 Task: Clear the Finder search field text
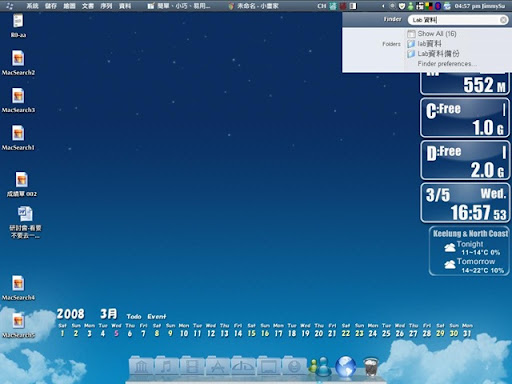(503, 20)
